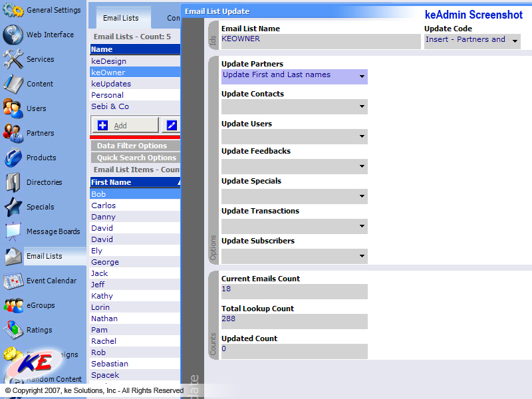Open Services tools icon
The width and height of the screenshot is (532, 399).
tap(13, 59)
